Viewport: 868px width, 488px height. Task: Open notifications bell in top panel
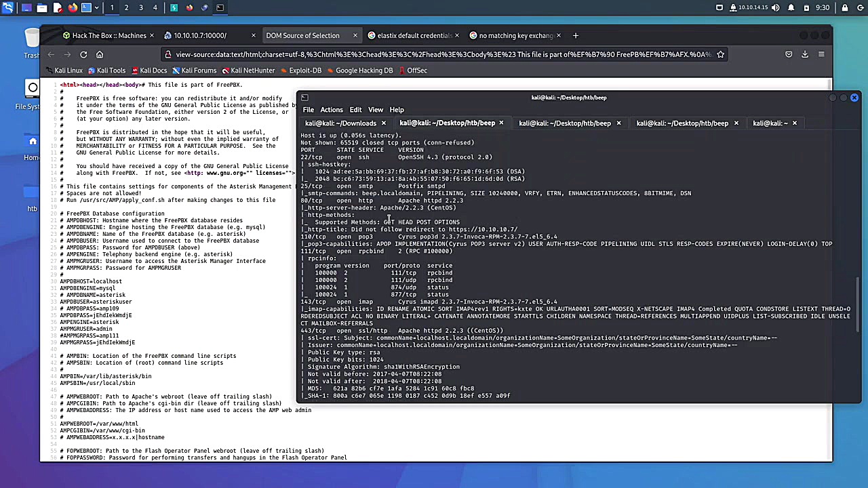coord(791,7)
